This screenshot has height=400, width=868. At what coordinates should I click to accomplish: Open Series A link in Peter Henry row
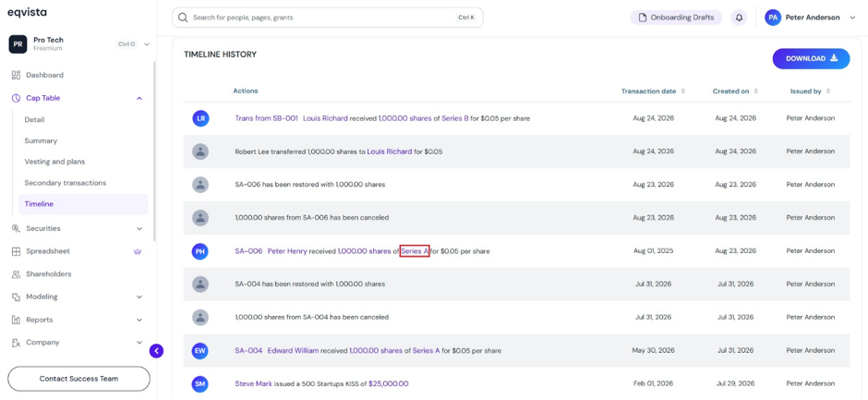click(416, 251)
